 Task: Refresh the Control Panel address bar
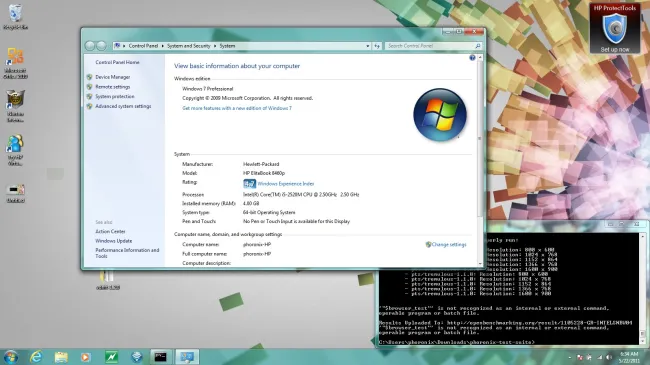point(377,46)
